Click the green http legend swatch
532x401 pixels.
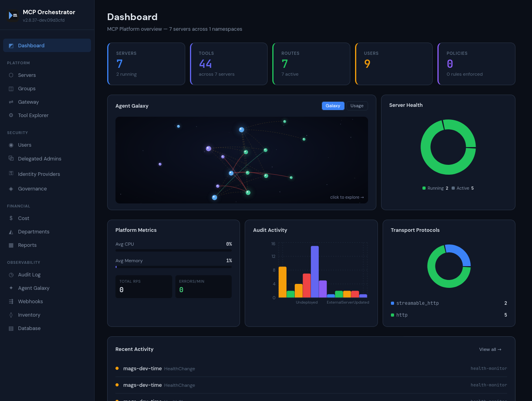392,315
